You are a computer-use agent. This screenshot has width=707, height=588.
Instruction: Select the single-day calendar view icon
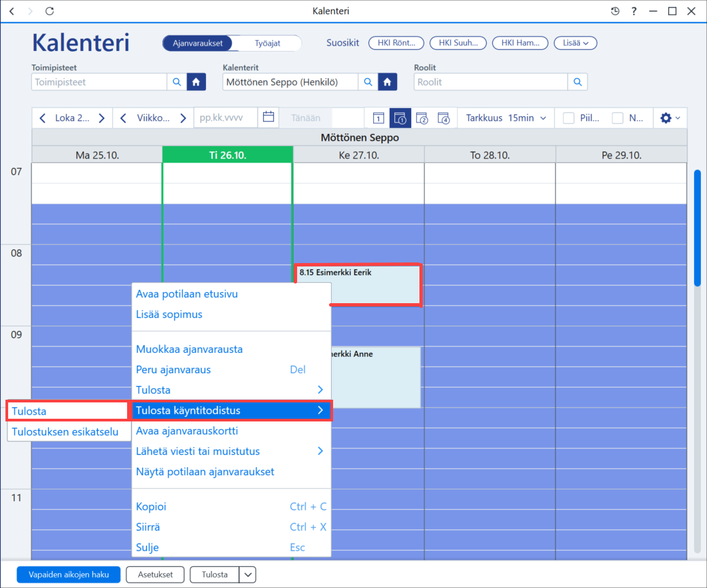coord(378,118)
